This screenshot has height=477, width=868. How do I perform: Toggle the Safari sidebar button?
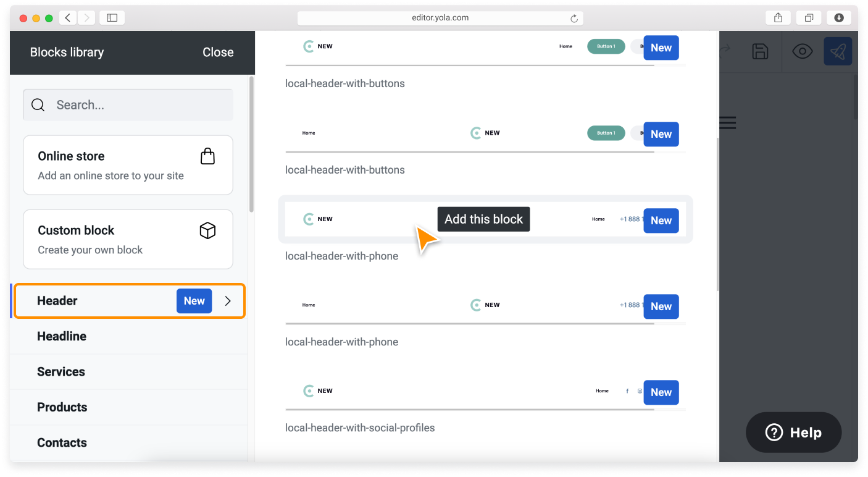[112, 18]
